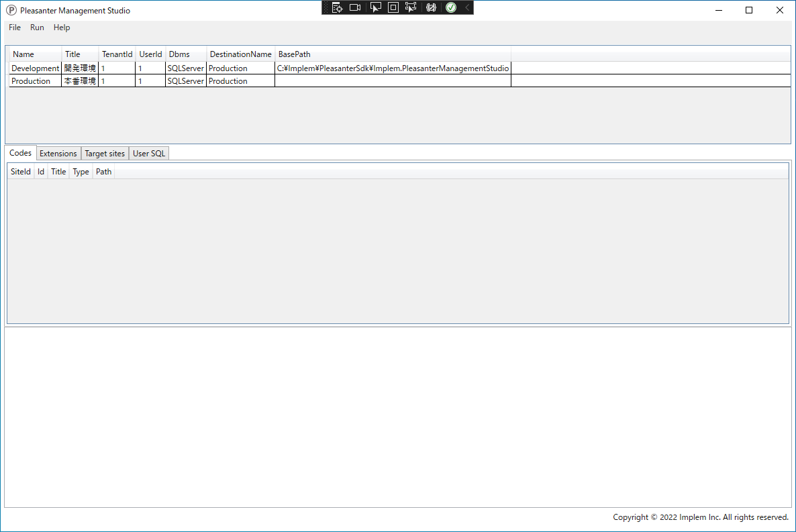Click green checkmark binding status icon
Viewport: 796px width, 532px height.
pyautogui.click(x=451, y=7)
